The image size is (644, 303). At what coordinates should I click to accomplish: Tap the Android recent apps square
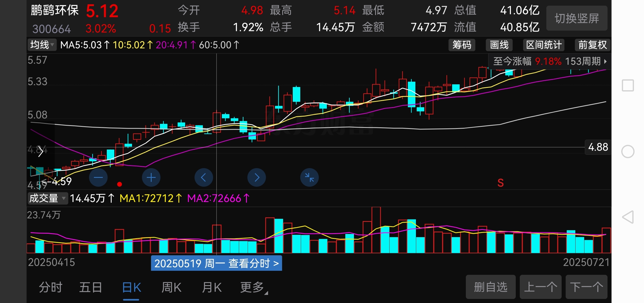628,85
